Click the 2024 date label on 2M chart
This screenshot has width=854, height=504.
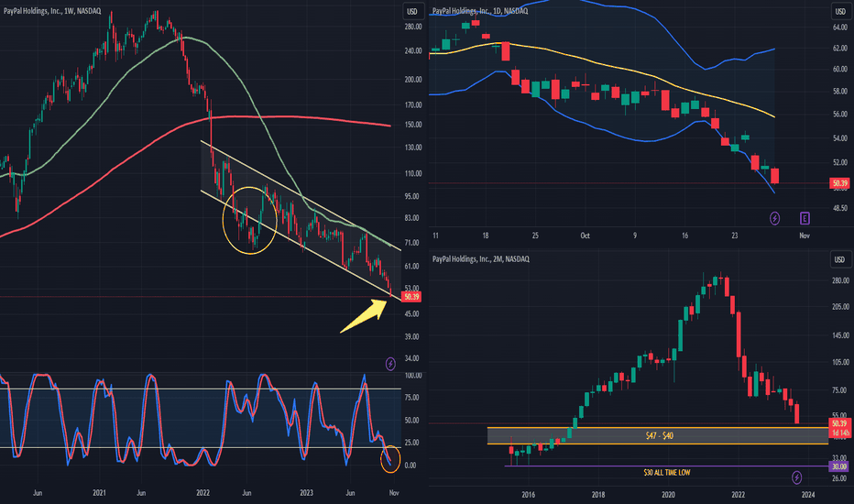coord(808,494)
